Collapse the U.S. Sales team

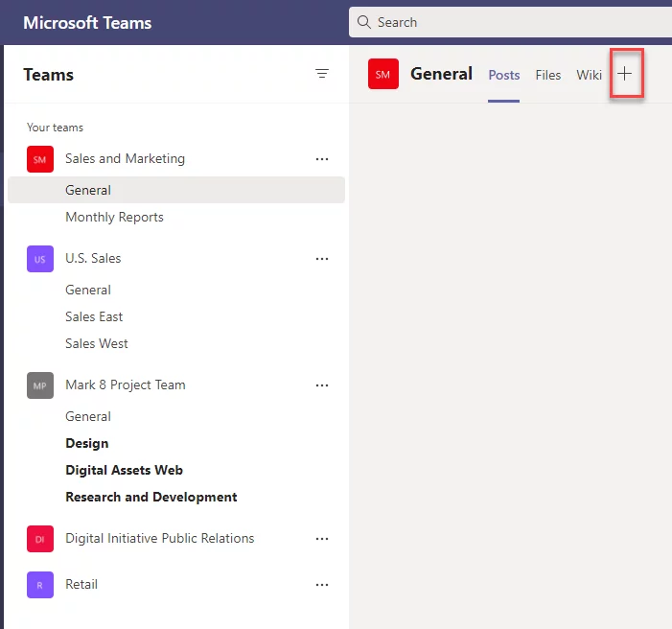93,258
